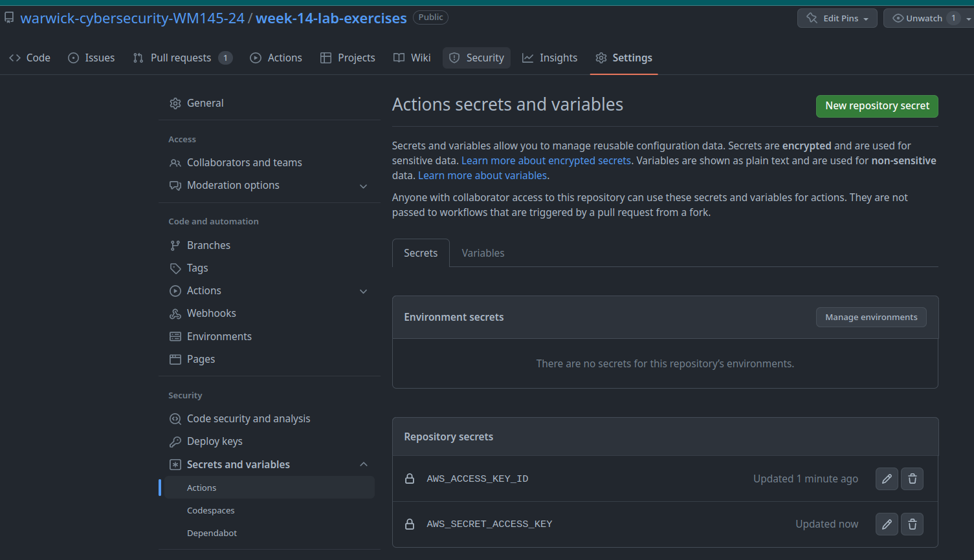Expand the Moderation options chevron
Image resolution: width=974 pixels, height=560 pixels.
point(364,186)
